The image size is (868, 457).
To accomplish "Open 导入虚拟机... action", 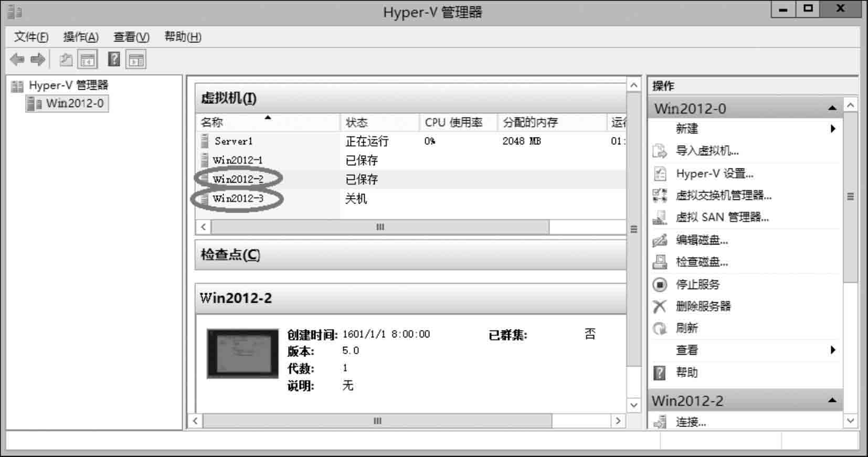I will click(x=707, y=151).
